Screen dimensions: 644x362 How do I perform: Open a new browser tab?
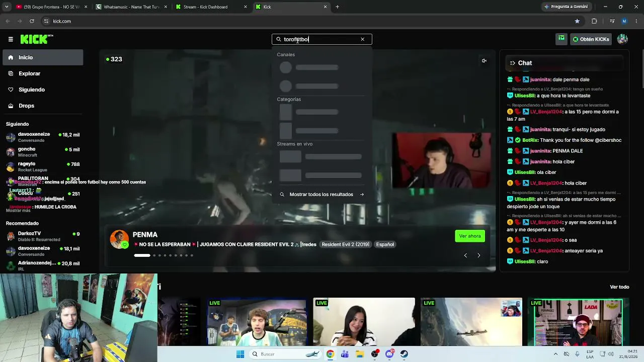pos(337,7)
